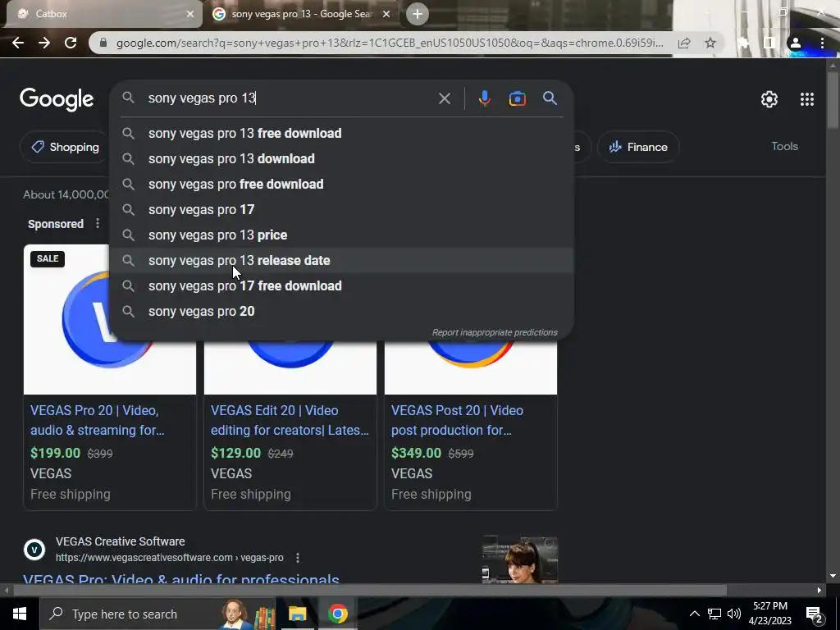Image resolution: width=840 pixels, height=630 pixels.
Task: Open 'VEGAS Pro: Video & audio for professionals' result
Action: click(181, 580)
